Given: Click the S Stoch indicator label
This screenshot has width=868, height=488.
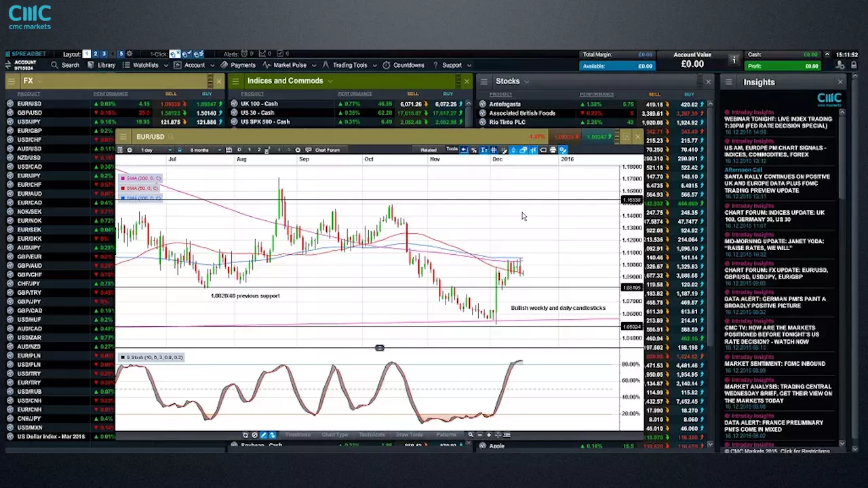Looking at the screenshot, I should click(x=151, y=357).
